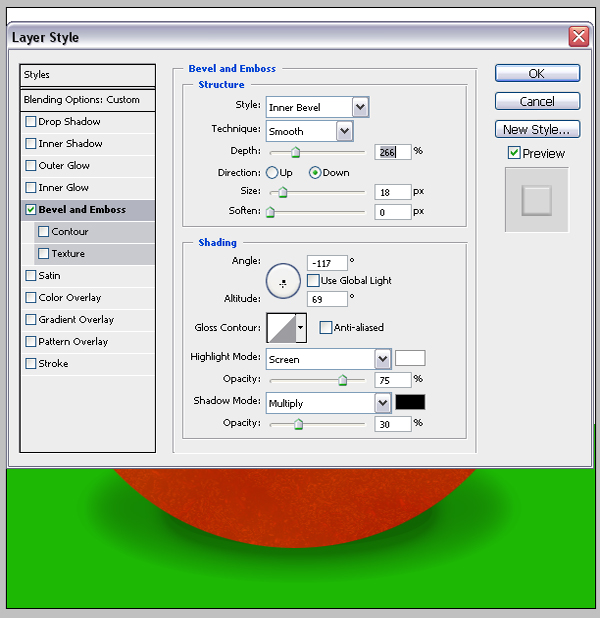Select the Down direction radio button

pyautogui.click(x=315, y=173)
